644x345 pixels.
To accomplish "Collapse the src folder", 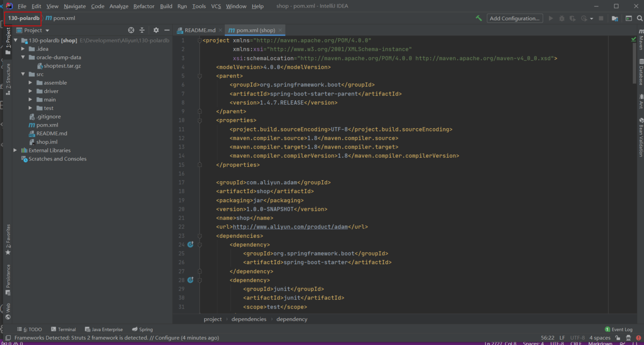I will click(23, 75).
